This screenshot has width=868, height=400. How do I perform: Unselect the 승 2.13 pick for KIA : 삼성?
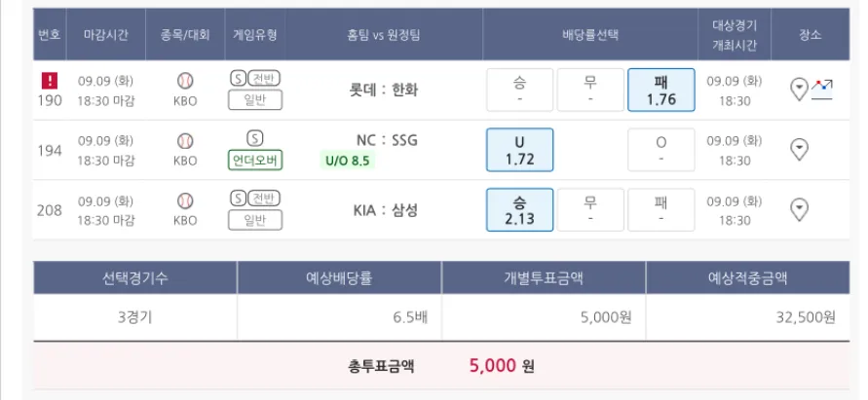click(x=519, y=210)
